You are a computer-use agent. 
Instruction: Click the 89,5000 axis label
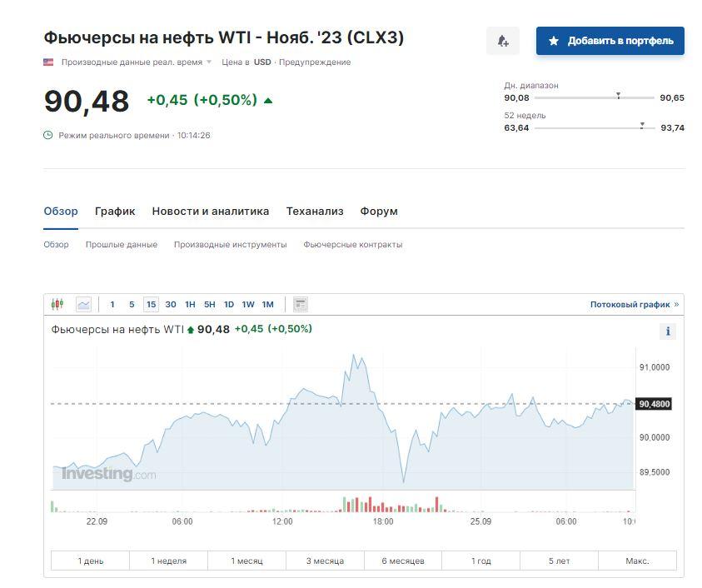(x=655, y=472)
